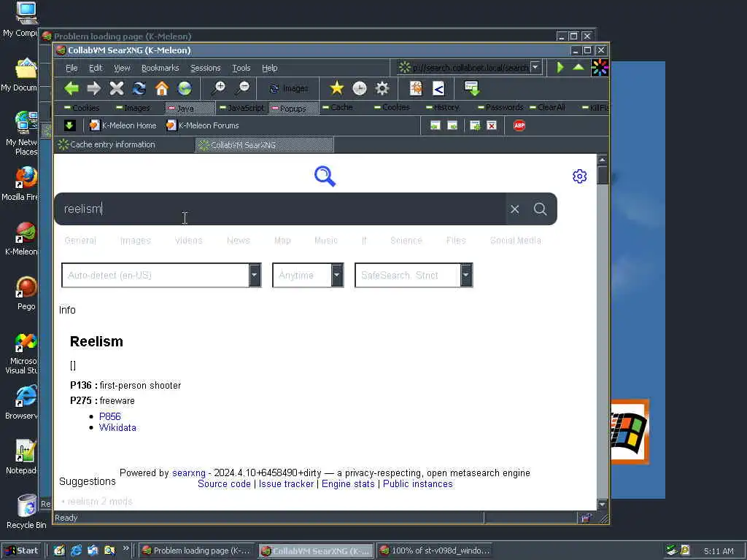Stop loading with the X toolbar icon
This screenshot has width=747, height=560.
pyautogui.click(x=116, y=88)
